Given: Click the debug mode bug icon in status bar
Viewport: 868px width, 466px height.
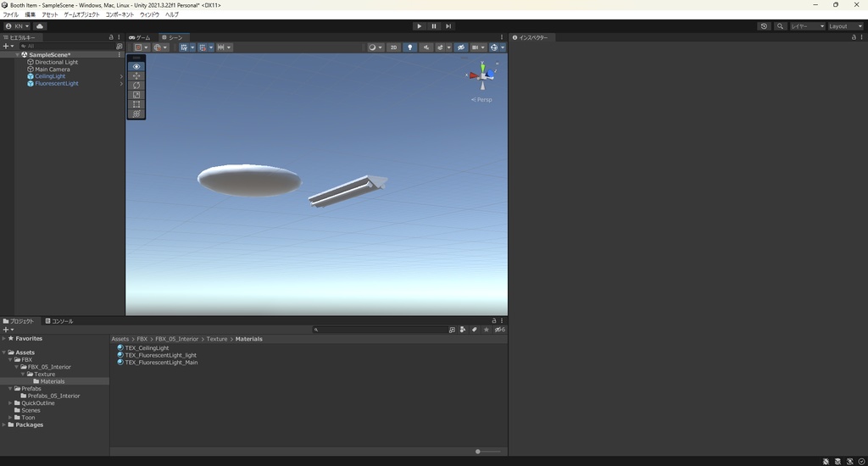Looking at the screenshot, I should (x=826, y=461).
